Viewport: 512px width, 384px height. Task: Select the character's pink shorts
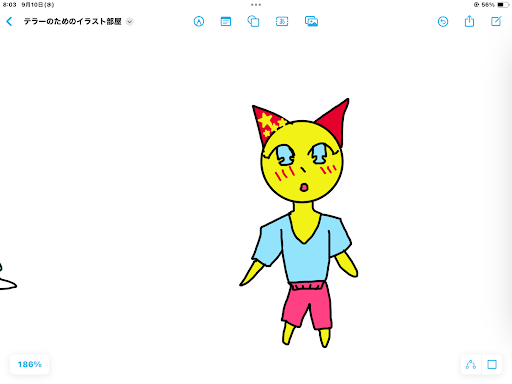click(307, 305)
